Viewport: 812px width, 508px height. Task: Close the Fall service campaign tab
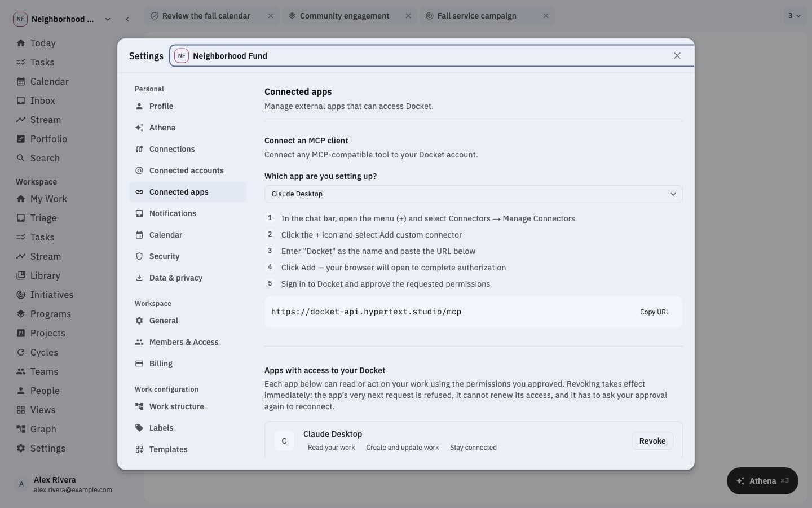tap(546, 16)
